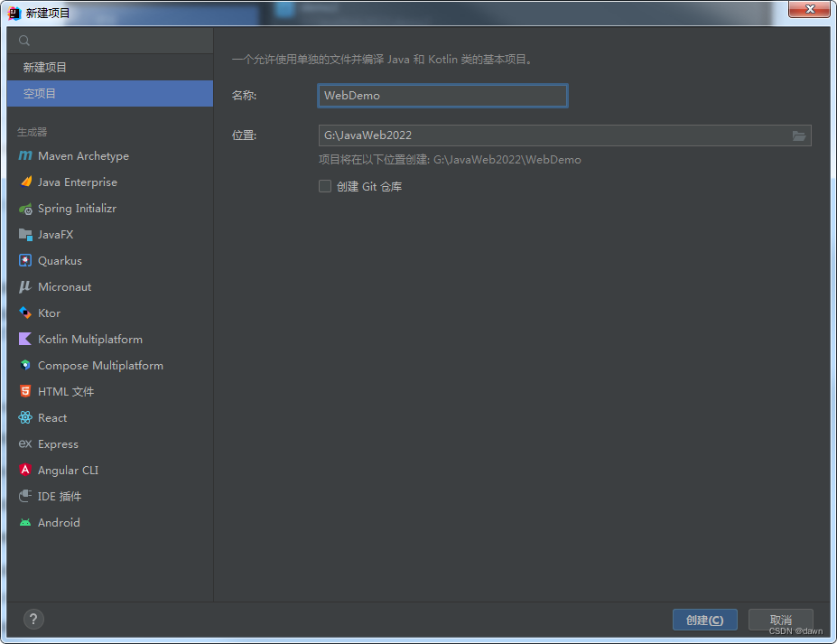837x644 pixels.
Task: Click the 位置 field label
Action: [244, 135]
